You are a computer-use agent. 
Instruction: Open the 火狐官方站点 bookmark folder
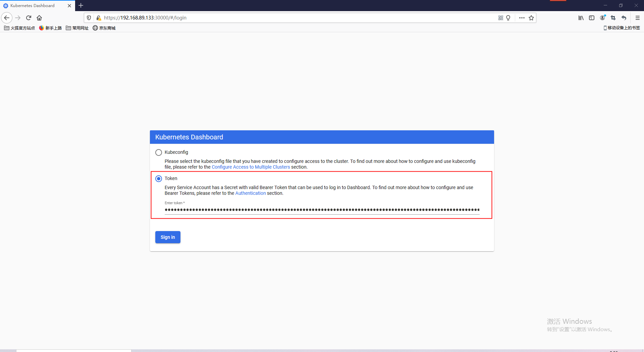(19, 28)
